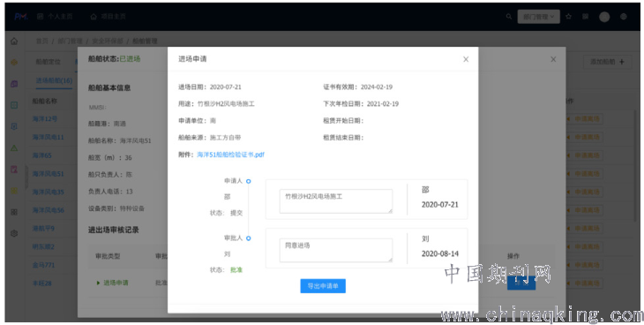Open ship 丰旺28 in the list

point(41,283)
